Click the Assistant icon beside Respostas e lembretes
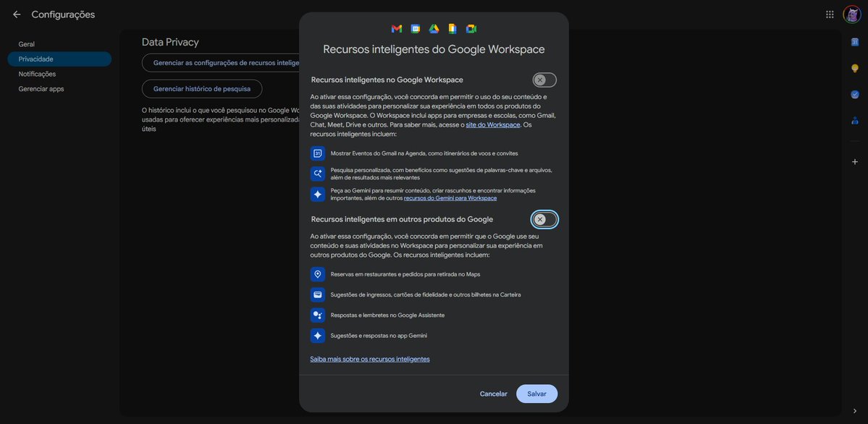This screenshot has width=868, height=424. (318, 315)
